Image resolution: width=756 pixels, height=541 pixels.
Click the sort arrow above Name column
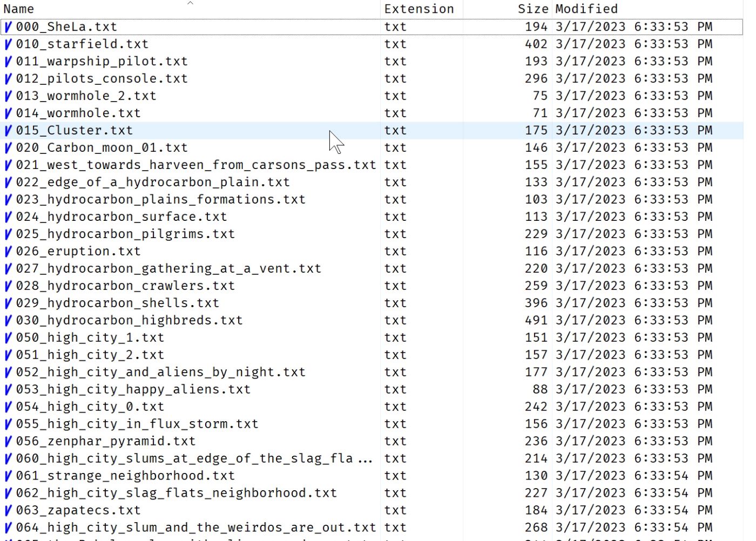pos(190,3)
